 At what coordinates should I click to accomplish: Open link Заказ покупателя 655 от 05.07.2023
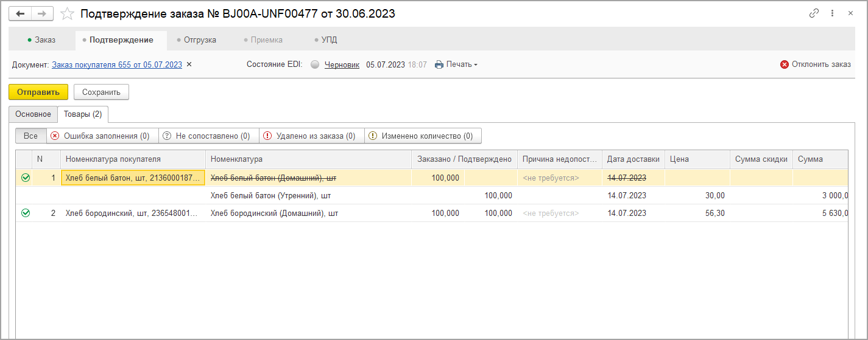point(117,64)
